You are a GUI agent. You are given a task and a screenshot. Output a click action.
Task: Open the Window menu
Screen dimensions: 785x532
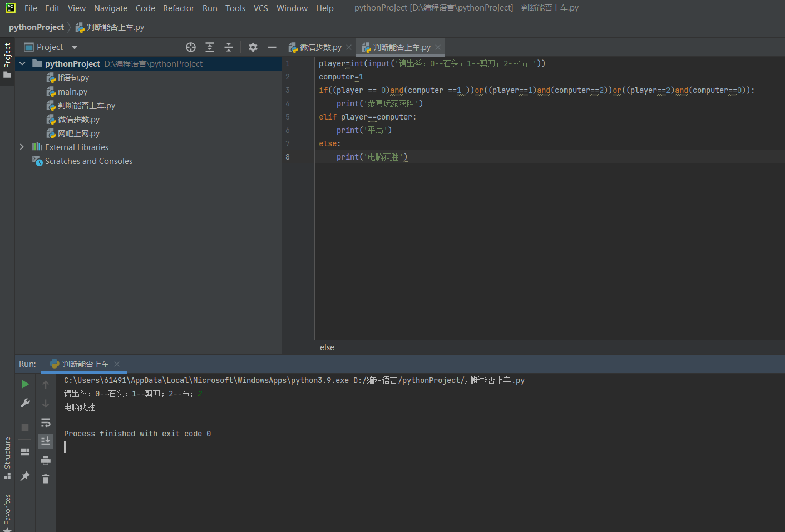(x=292, y=8)
